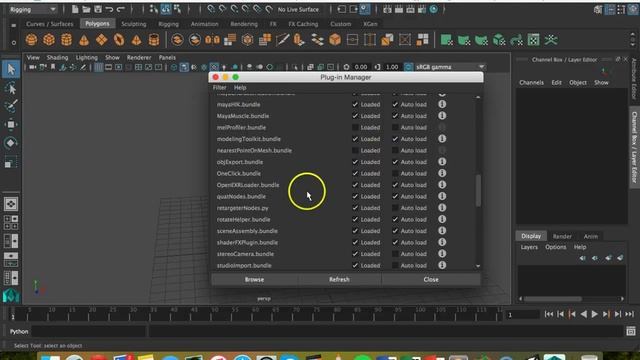The width and height of the screenshot is (640, 360).
Task: Create a polygon pyramid from the shelf
Action: click(x=136, y=40)
